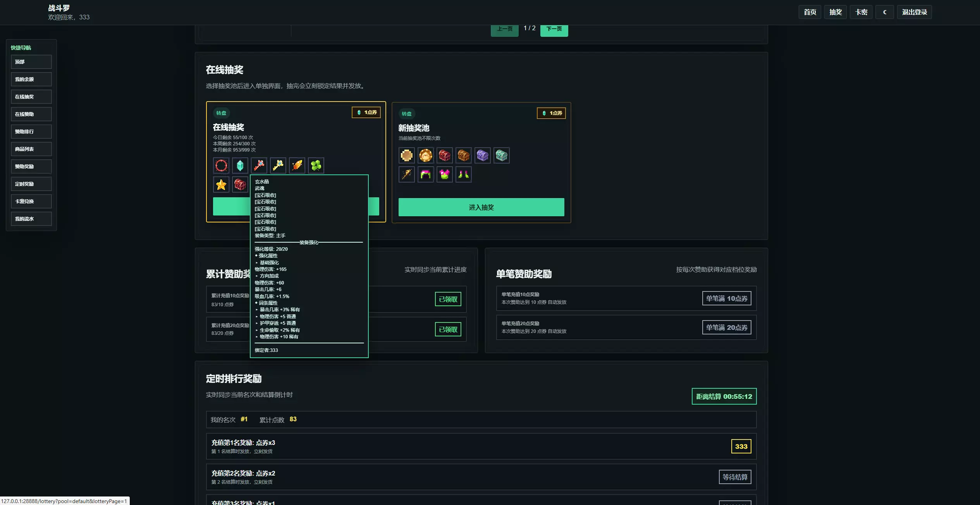Jump to 顶部 in quick nav
This screenshot has height=505, width=980.
point(31,62)
